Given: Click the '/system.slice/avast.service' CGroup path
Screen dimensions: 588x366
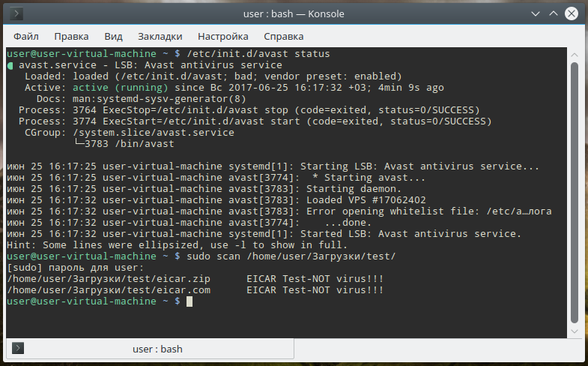Looking at the screenshot, I should coord(154,133).
